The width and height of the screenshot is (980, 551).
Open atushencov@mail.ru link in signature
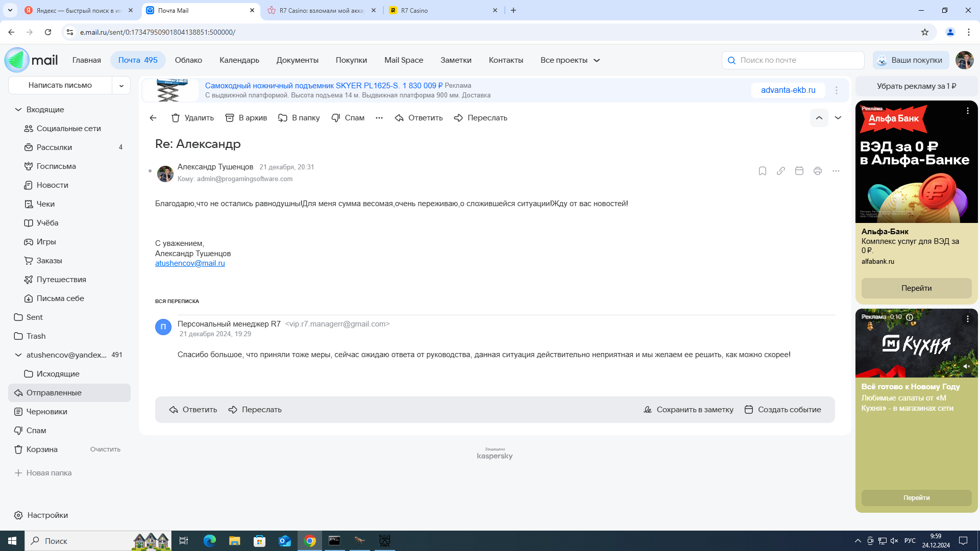tap(190, 263)
